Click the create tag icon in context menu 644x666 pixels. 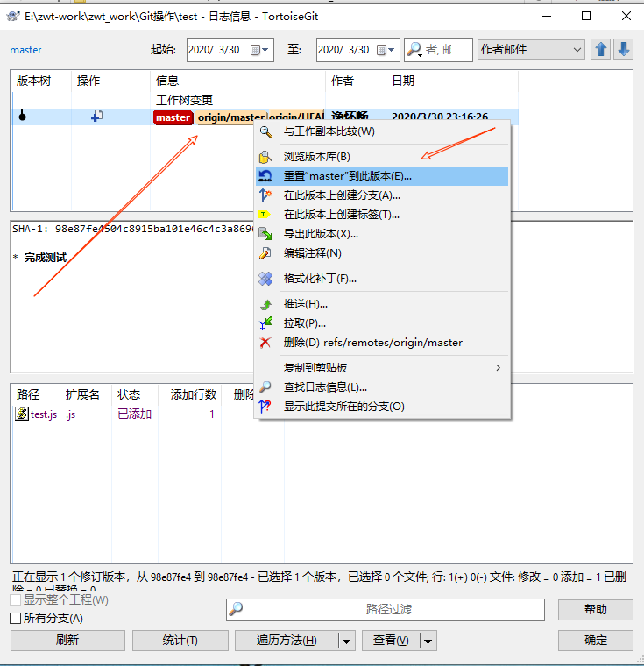pyautogui.click(x=266, y=215)
